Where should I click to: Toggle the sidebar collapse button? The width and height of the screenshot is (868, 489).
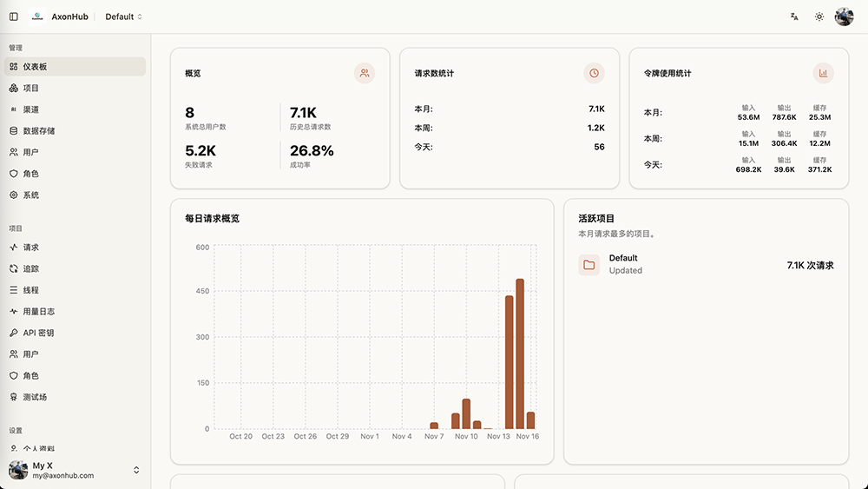14,17
